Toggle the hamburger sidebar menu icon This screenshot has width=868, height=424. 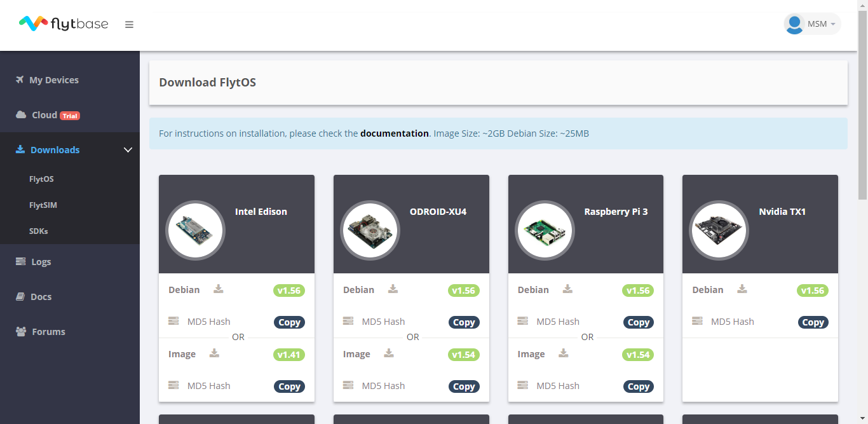[x=129, y=25]
